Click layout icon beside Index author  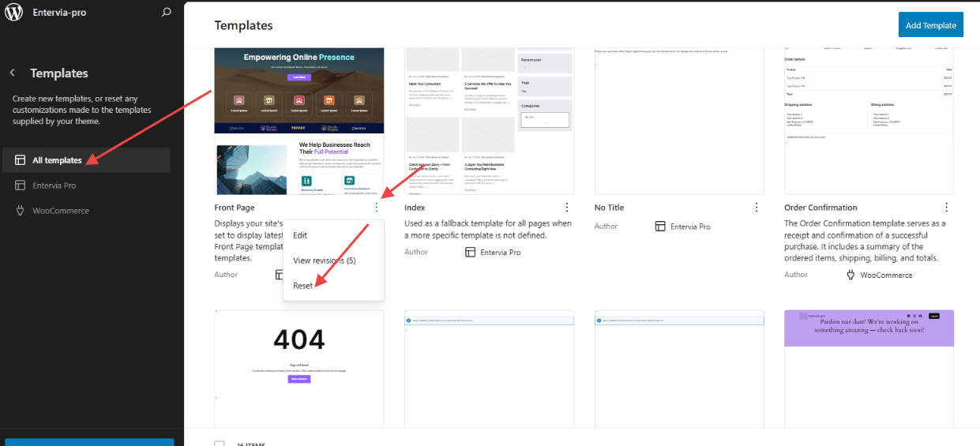point(470,252)
